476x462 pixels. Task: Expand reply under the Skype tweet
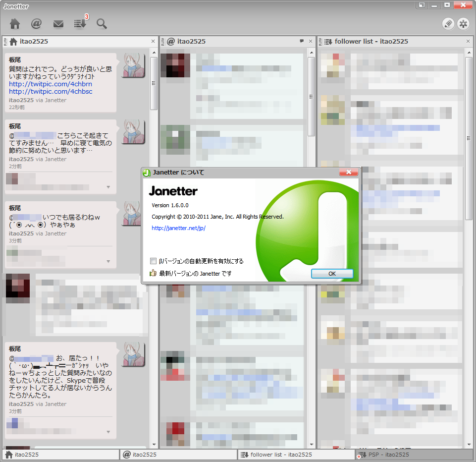(x=108, y=432)
